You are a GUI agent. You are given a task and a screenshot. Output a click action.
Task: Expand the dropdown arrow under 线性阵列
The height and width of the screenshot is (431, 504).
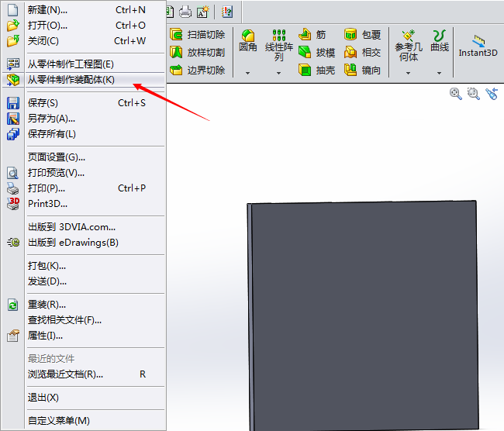click(x=278, y=74)
